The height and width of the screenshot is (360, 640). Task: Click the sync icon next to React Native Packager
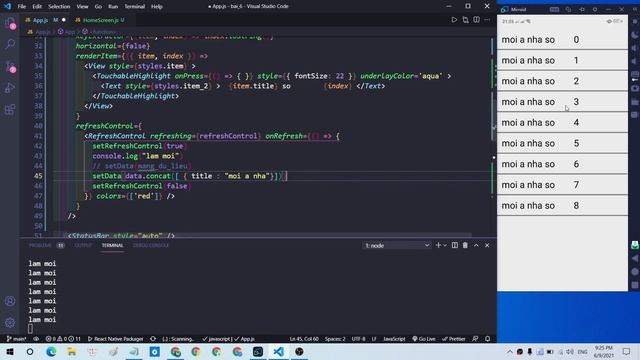[x=153, y=339]
